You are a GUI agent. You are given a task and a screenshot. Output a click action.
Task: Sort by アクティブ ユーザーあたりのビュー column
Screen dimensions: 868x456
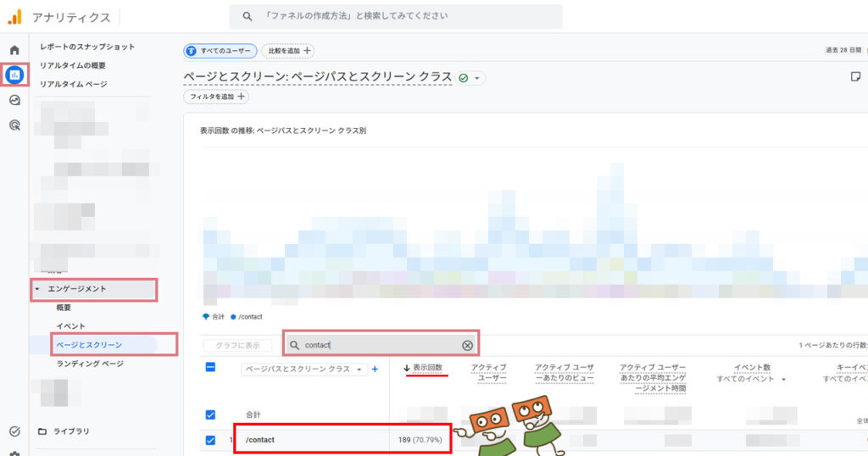565,372
